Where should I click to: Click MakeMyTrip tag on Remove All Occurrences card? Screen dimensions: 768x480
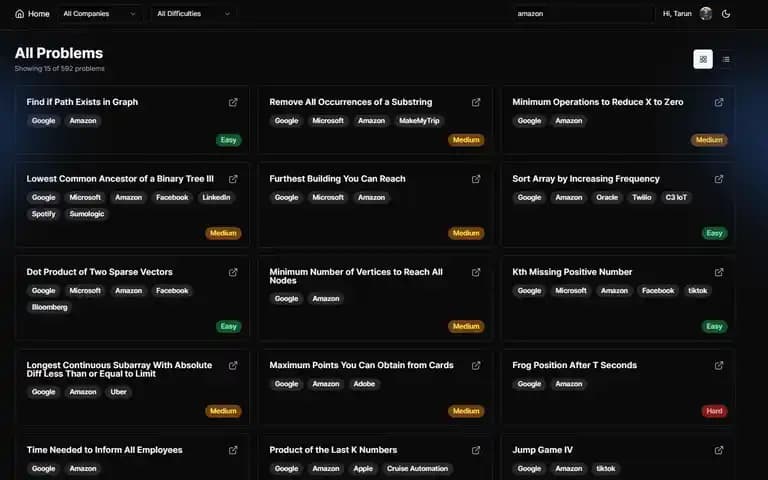click(419, 120)
